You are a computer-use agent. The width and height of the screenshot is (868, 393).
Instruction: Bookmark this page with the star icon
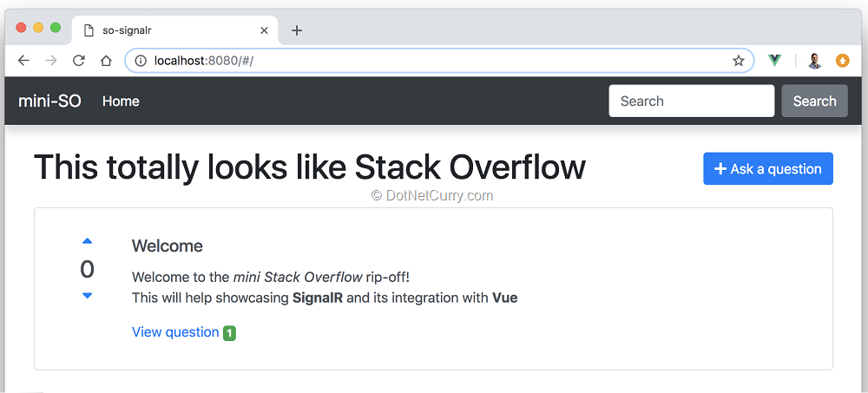tap(739, 61)
